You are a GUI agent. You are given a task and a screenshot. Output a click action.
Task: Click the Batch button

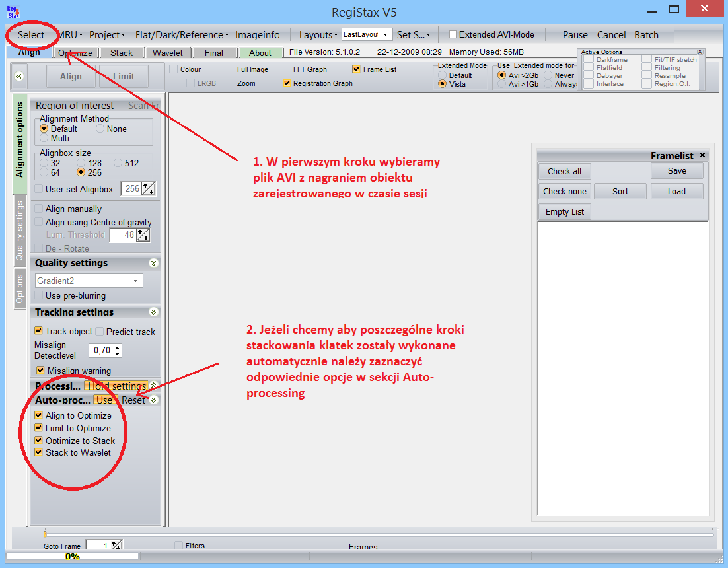coord(646,35)
